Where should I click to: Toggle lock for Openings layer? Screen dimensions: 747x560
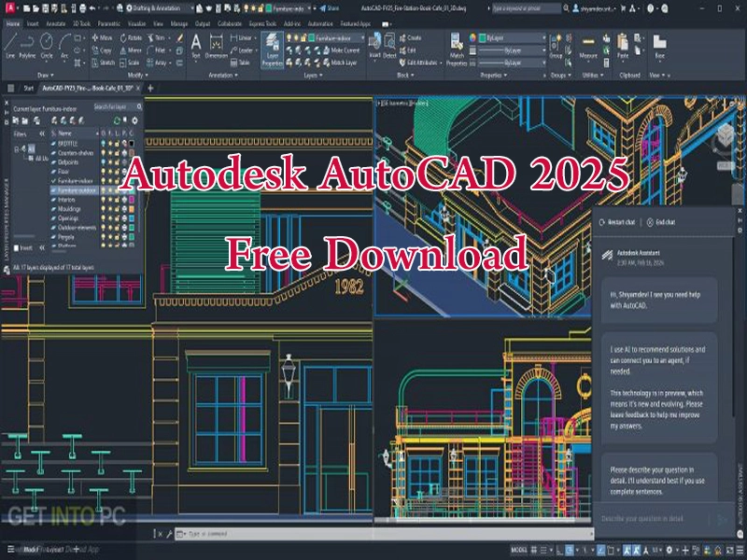pyautogui.click(x=118, y=218)
